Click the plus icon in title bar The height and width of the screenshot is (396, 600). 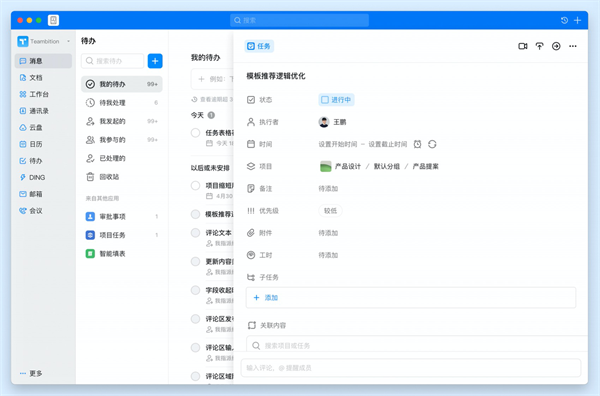pos(577,20)
